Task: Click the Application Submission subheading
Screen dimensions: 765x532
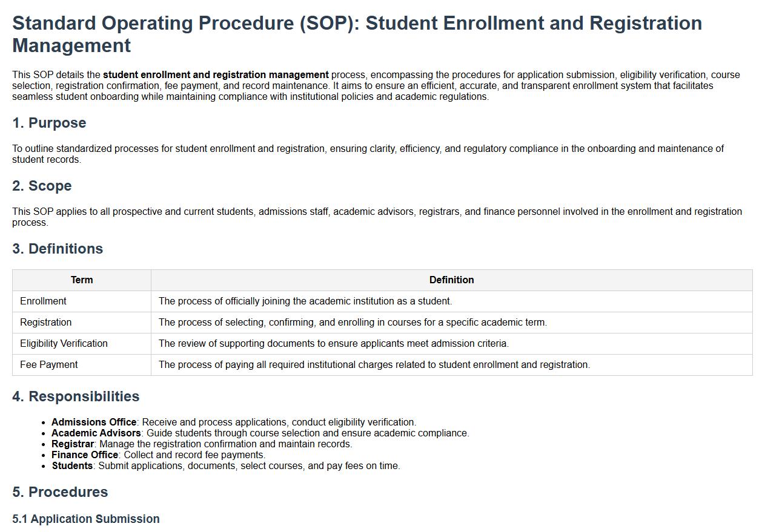Action: click(x=86, y=519)
